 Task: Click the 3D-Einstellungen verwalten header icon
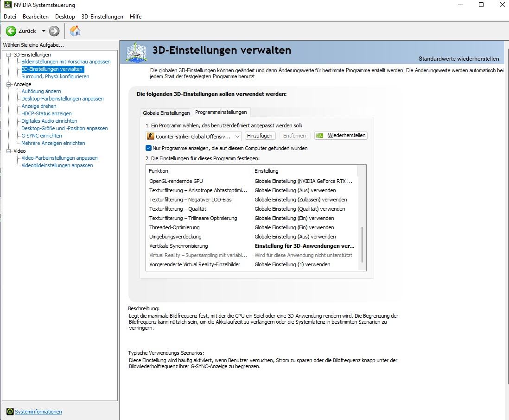click(x=137, y=52)
